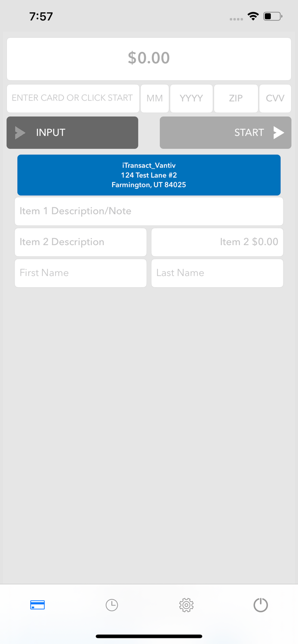Click the MM expiration month field
298x644 pixels.
point(154,98)
